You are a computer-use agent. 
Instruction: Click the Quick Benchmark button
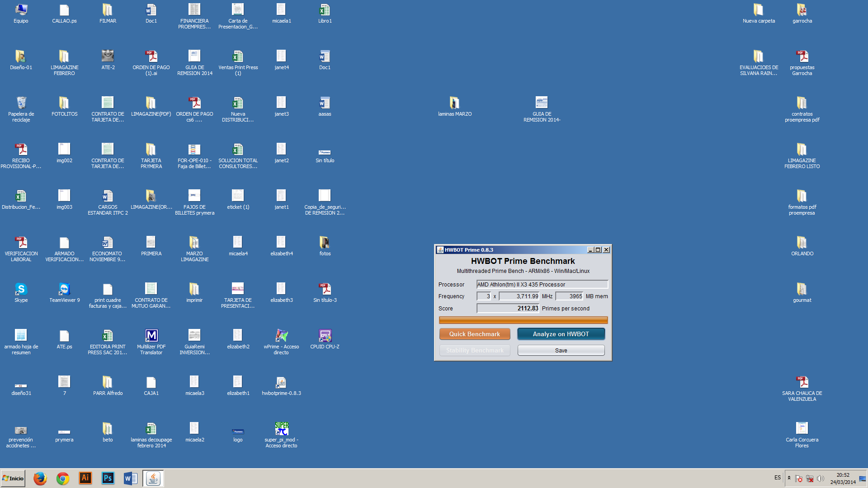pos(475,334)
